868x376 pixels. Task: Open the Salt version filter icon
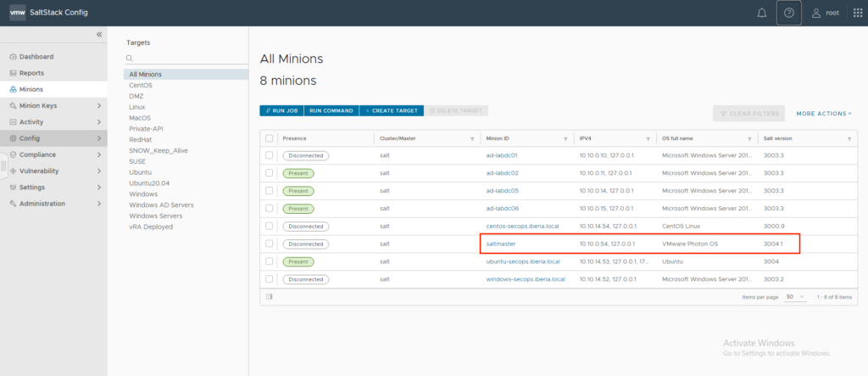click(x=849, y=138)
